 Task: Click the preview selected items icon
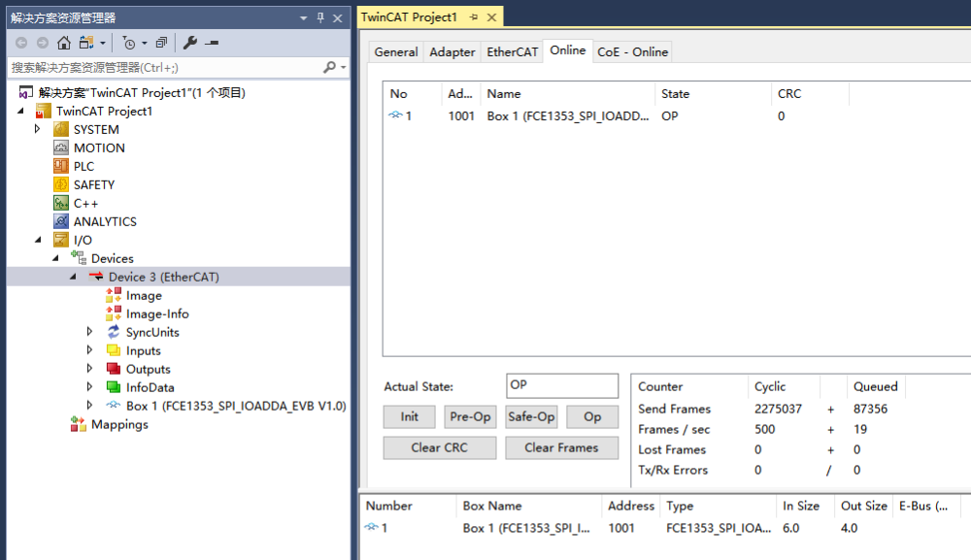pos(212,43)
